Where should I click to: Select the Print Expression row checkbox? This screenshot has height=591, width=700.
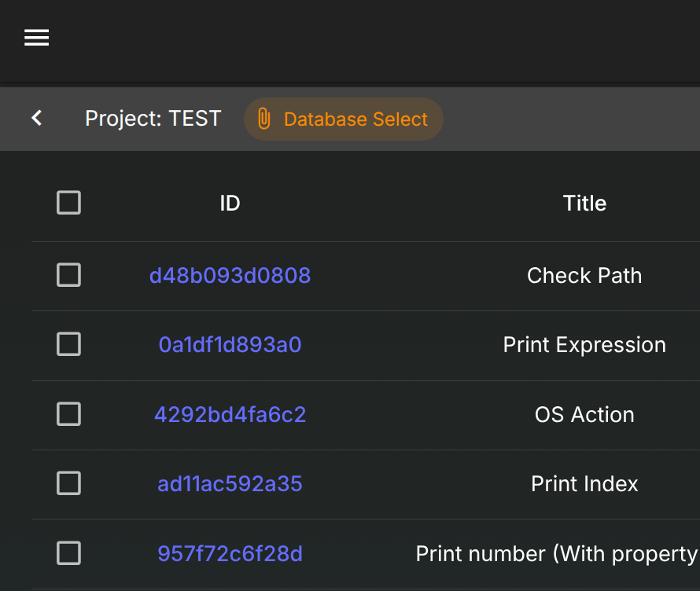click(x=69, y=344)
